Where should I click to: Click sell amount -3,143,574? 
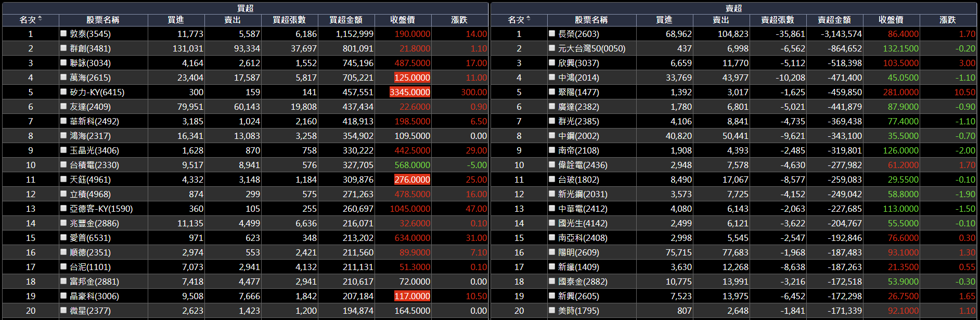(x=841, y=34)
